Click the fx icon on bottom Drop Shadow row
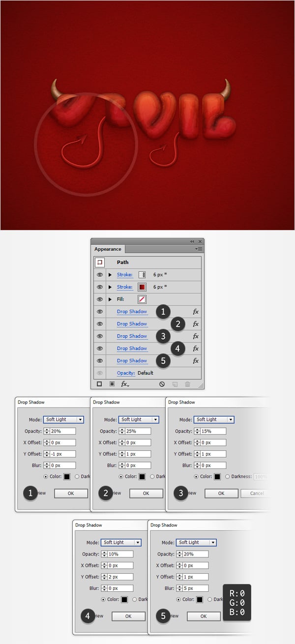Screen dimensions: 295x644 [196, 361]
